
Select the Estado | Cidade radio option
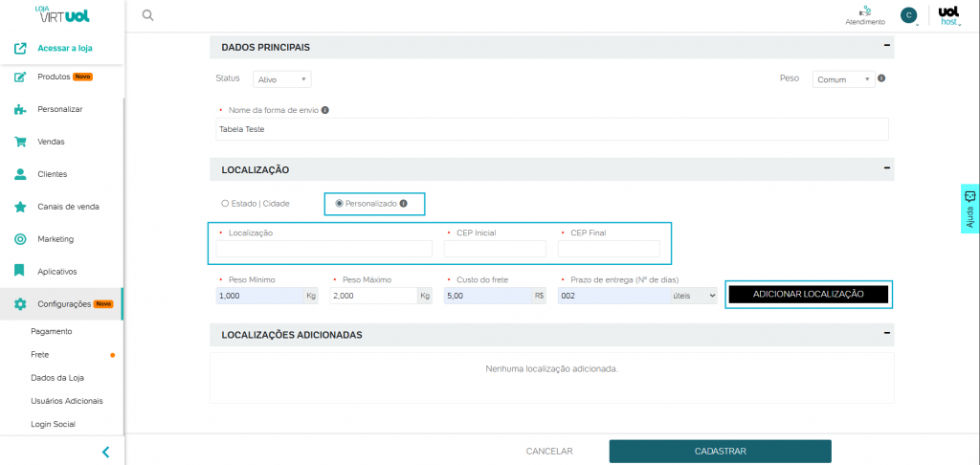coord(225,204)
